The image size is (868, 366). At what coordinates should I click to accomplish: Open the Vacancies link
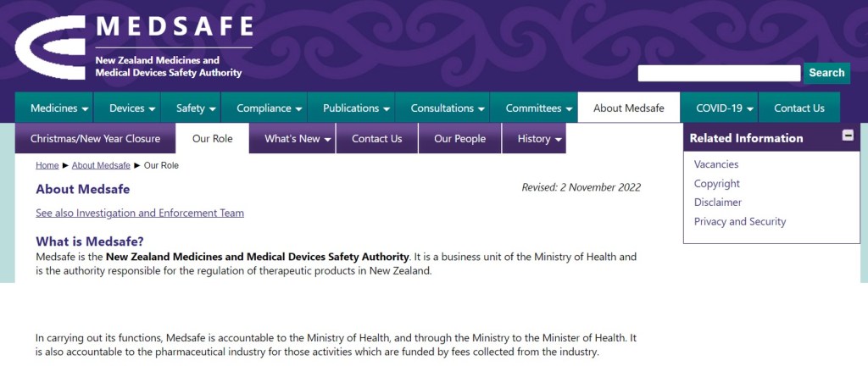tap(716, 164)
